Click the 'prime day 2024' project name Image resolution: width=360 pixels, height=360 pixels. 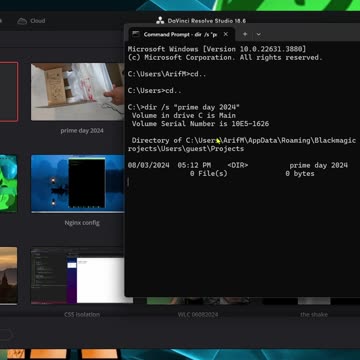[82, 131]
